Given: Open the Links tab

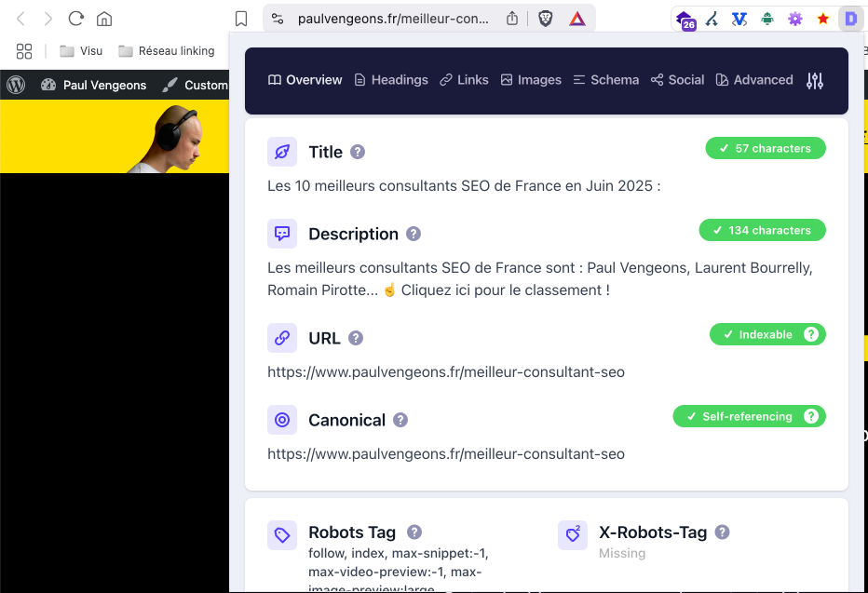Looking at the screenshot, I should coord(464,80).
